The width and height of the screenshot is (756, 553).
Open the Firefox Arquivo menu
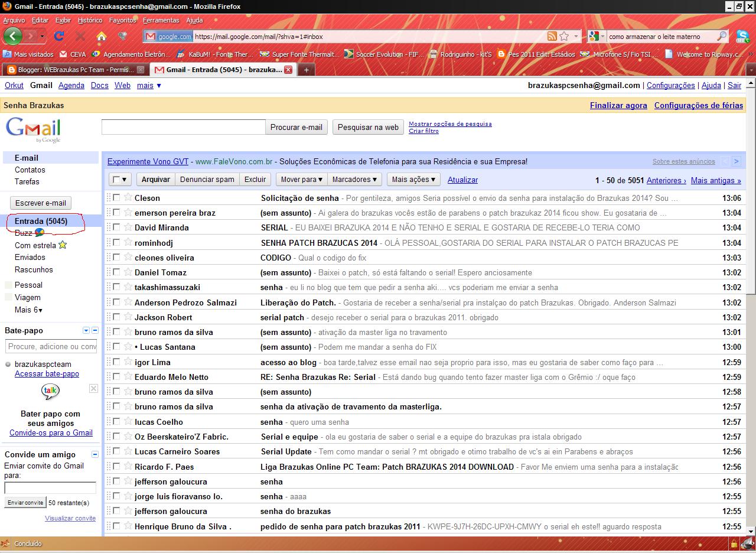[x=14, y=20]
